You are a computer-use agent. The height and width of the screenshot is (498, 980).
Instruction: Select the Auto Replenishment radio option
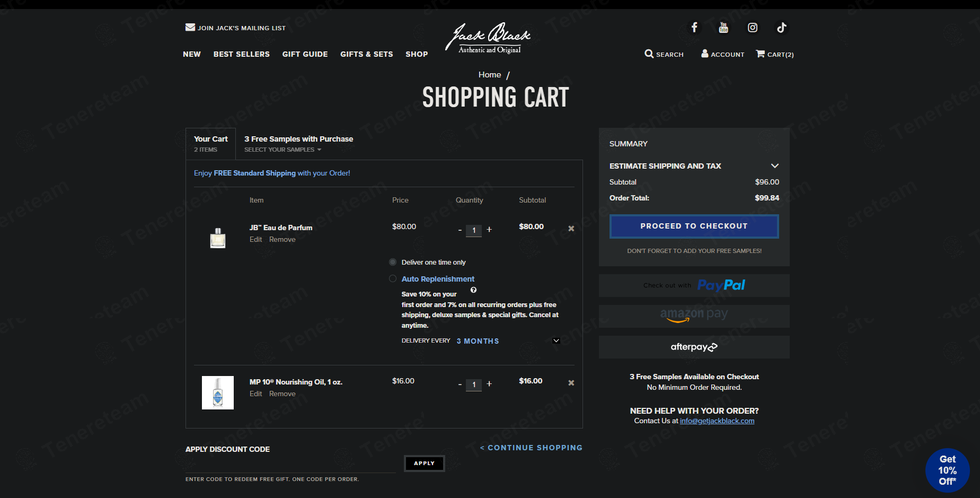(393, 278)
